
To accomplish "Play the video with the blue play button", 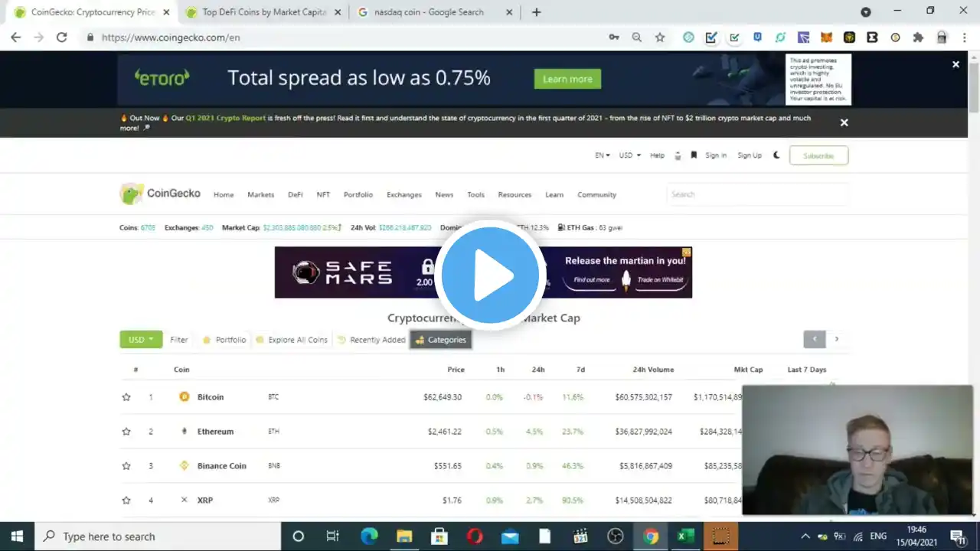I will click(x=490, y=275).
